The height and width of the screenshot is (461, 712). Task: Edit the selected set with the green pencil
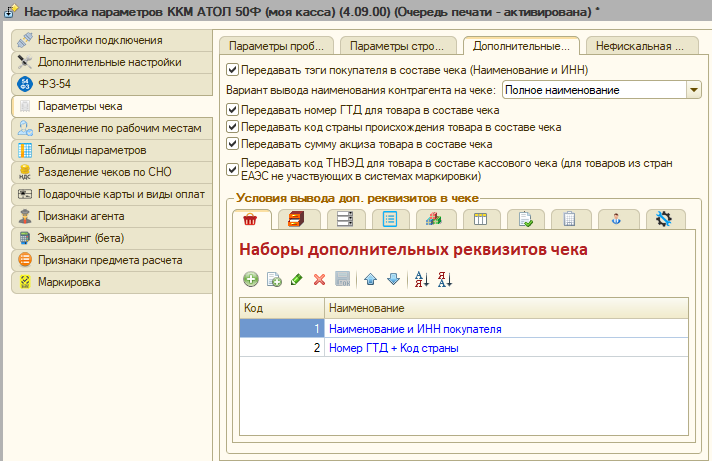point(297,279)
